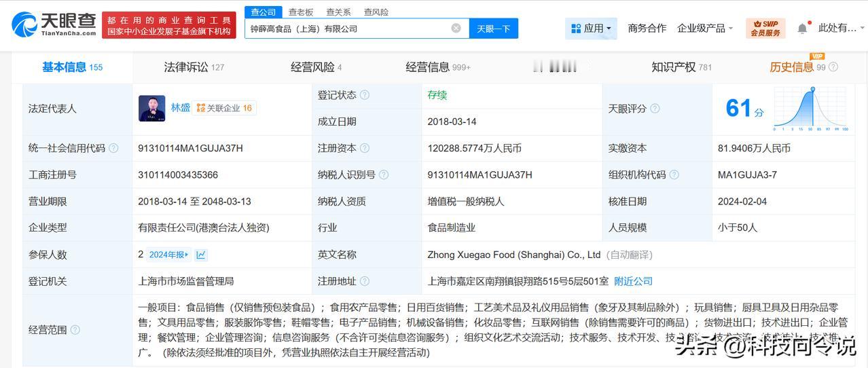Click the help icon next to 纳税人识别号
Image resolution: width=868 pixels, height=368 pixels.
[384, 174]
